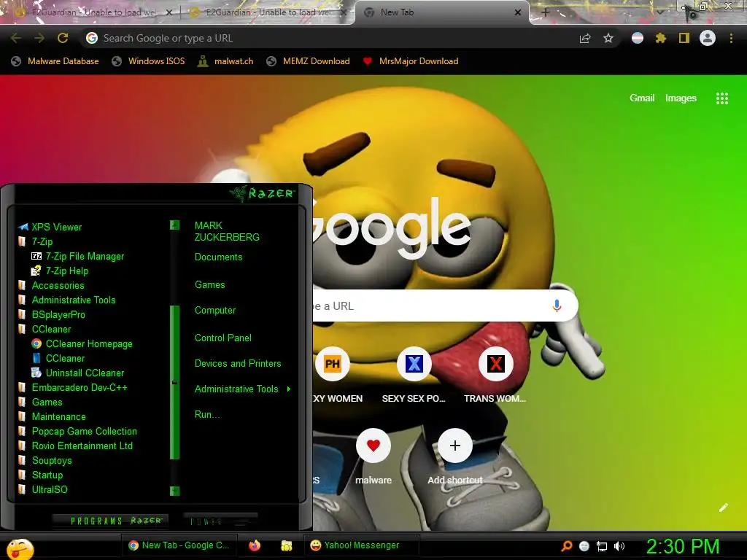Open MEMZ Download bookmark
This screenshot has width=747, height=560.
pos(309,61)
